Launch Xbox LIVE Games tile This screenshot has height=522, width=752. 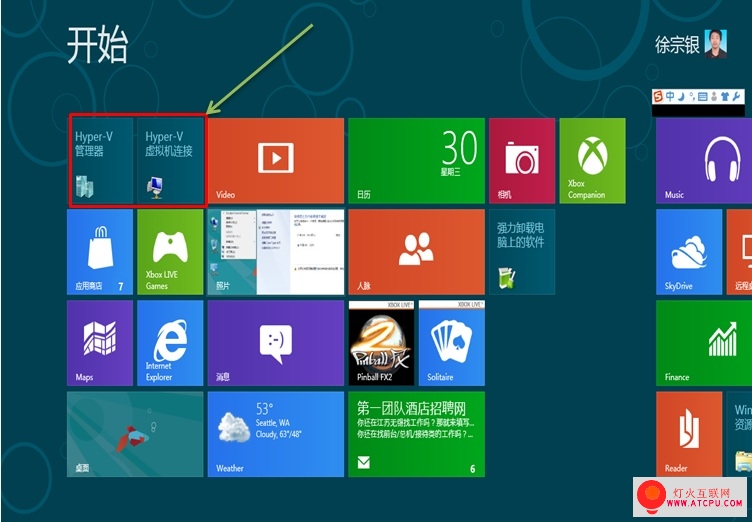pos(170,252)
